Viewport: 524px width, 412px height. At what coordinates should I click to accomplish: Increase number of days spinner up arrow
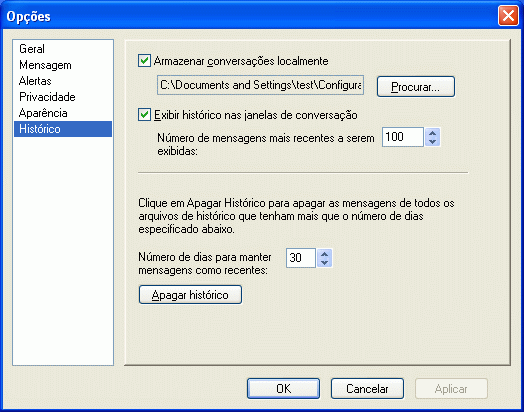coord(324,254)
